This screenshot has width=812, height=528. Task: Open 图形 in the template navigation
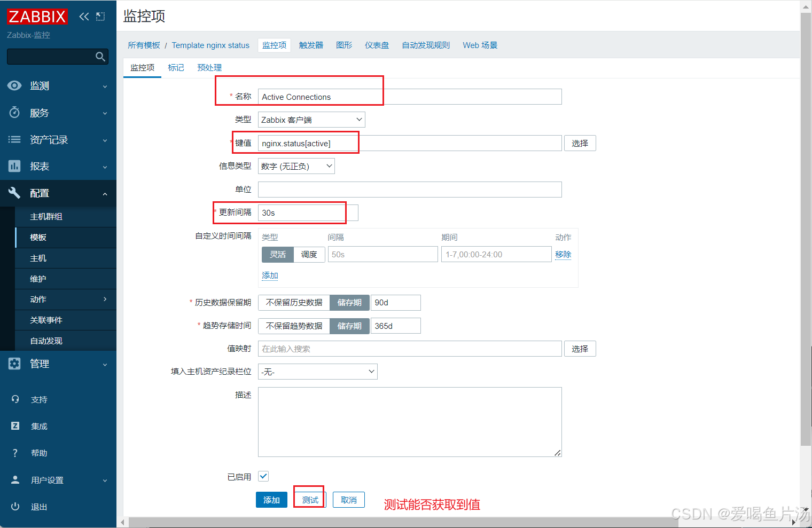tap(344, 45)
